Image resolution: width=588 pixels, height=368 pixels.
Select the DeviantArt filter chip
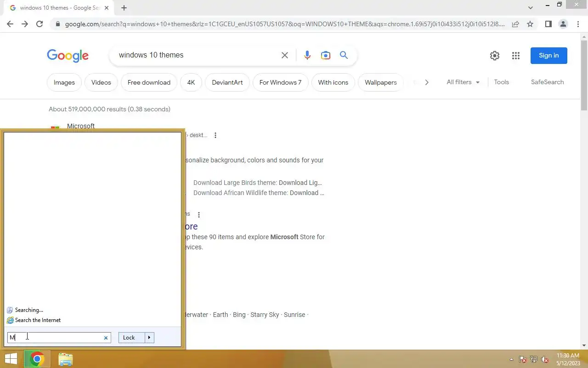pos(227,82)
